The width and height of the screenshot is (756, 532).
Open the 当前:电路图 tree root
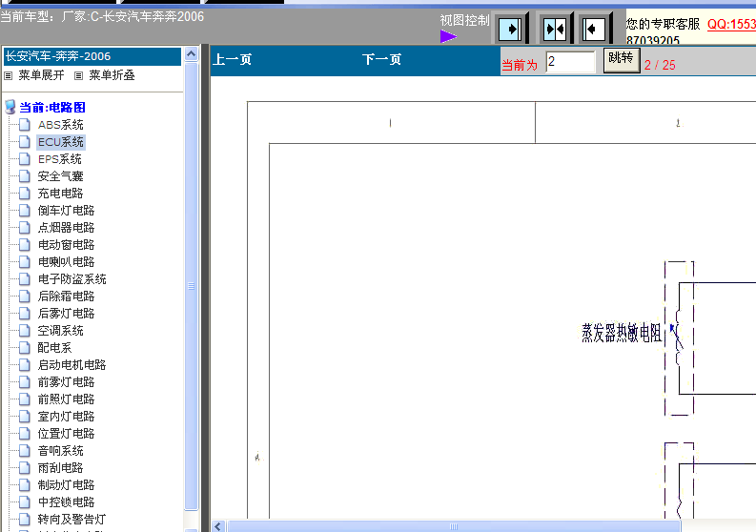(x=52, y=107)
